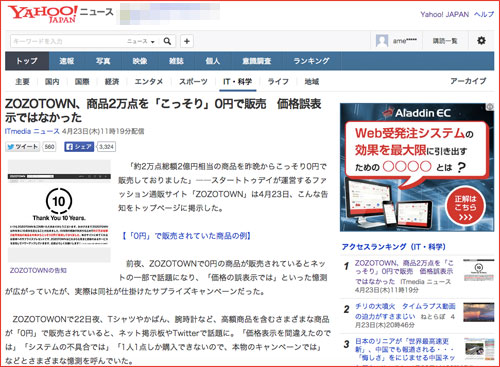The width and height of the screenshot is (500, 367).
Task: Click the plus button beside search
Action: [x=187, y=41]
